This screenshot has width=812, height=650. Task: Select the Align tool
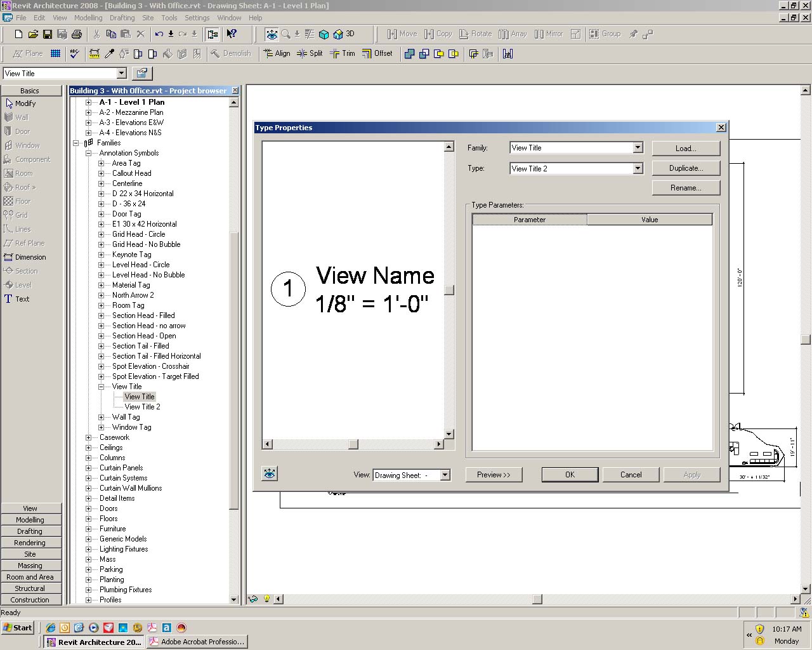(x=277, y=53)
